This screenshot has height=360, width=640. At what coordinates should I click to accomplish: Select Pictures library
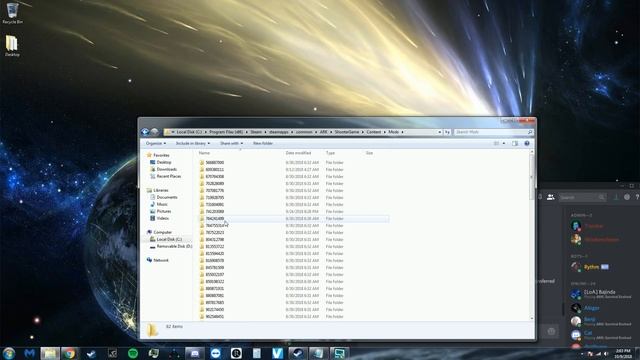160,211
